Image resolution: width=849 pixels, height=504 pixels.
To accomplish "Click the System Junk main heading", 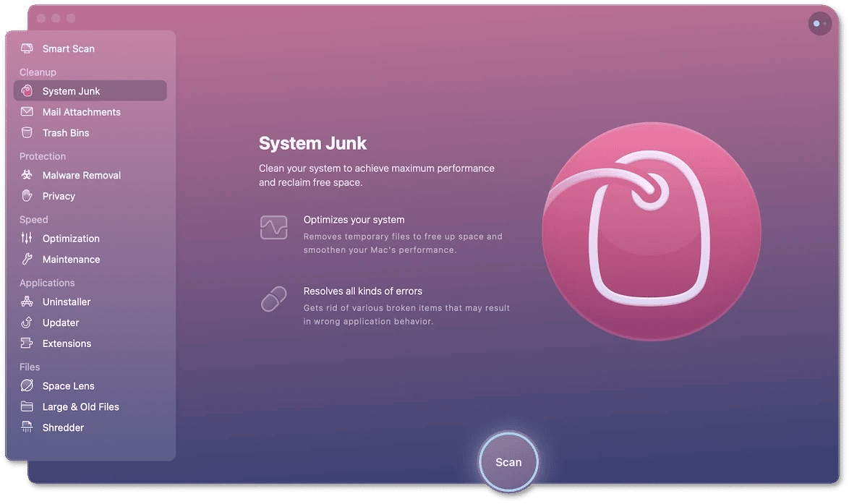I will [312, 143].
